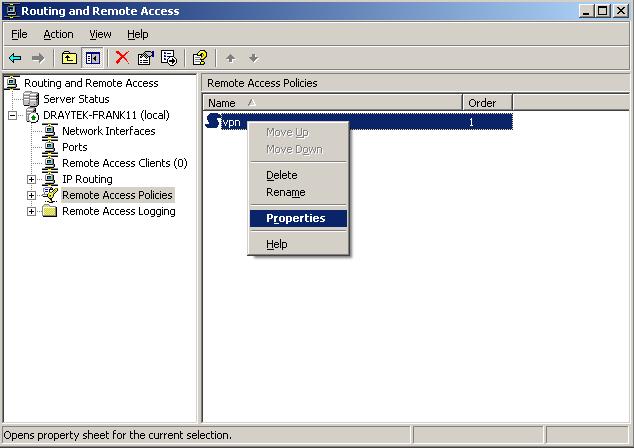634x448 pixels.
Task: Click the order value 1 cell
Action: tap(471, 122)
